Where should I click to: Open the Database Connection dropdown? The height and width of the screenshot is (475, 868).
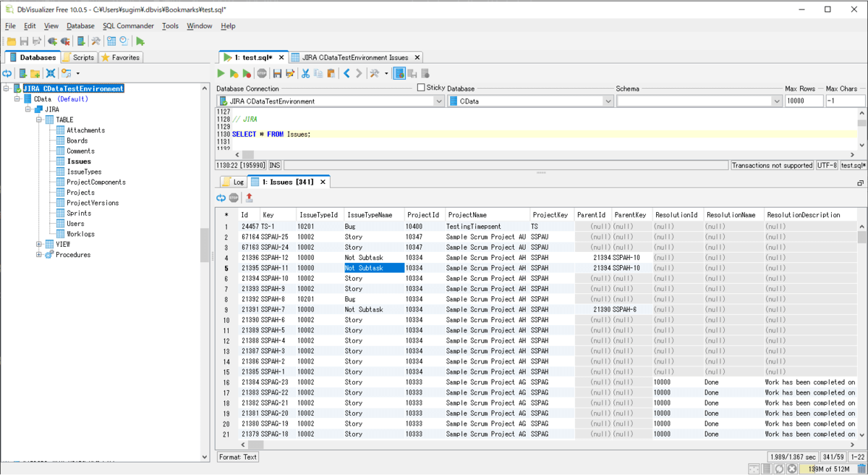coord(438,101)
